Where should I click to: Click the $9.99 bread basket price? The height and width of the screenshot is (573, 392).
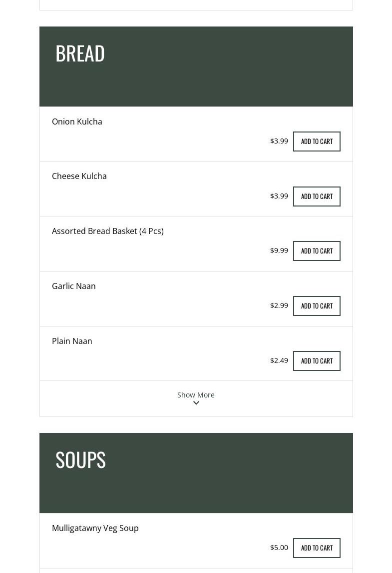click(279, 250)
